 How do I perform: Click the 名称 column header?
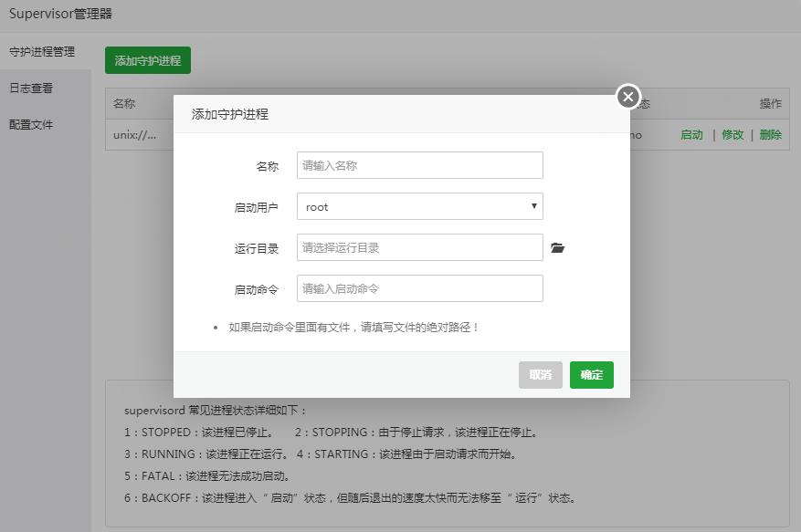pyautogui.click(x=124, y=104)
